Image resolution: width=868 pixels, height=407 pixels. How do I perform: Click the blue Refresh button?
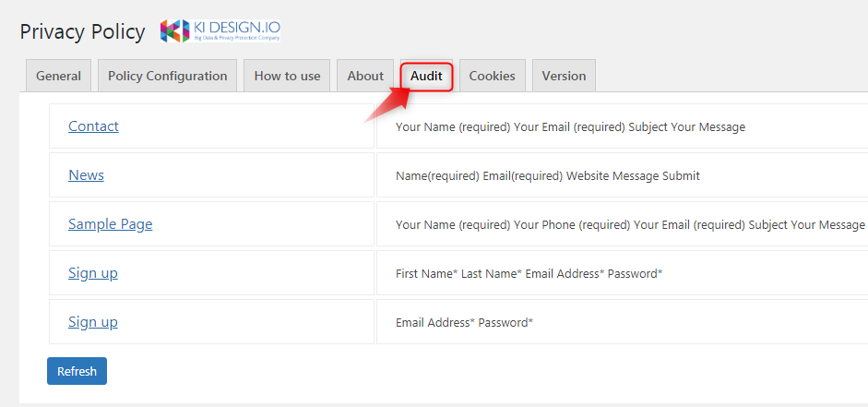(x=77, y=371)
